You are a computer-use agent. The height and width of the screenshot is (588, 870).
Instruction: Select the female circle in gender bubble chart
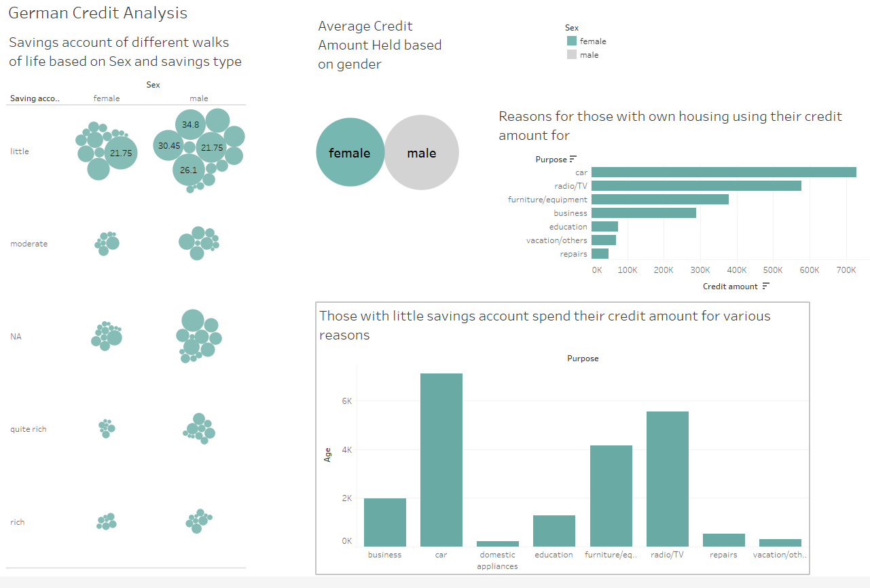[350, 152]
